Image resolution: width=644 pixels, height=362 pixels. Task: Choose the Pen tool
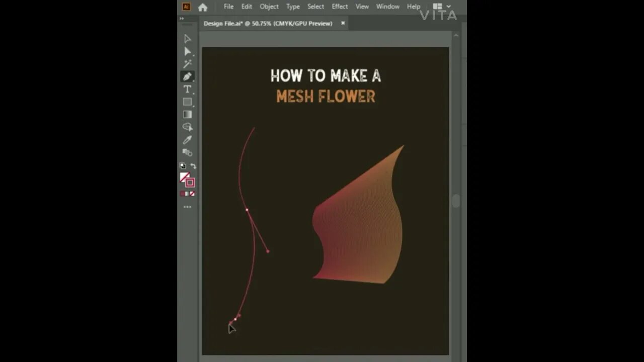pyautogui.click(x=187, y=76)
